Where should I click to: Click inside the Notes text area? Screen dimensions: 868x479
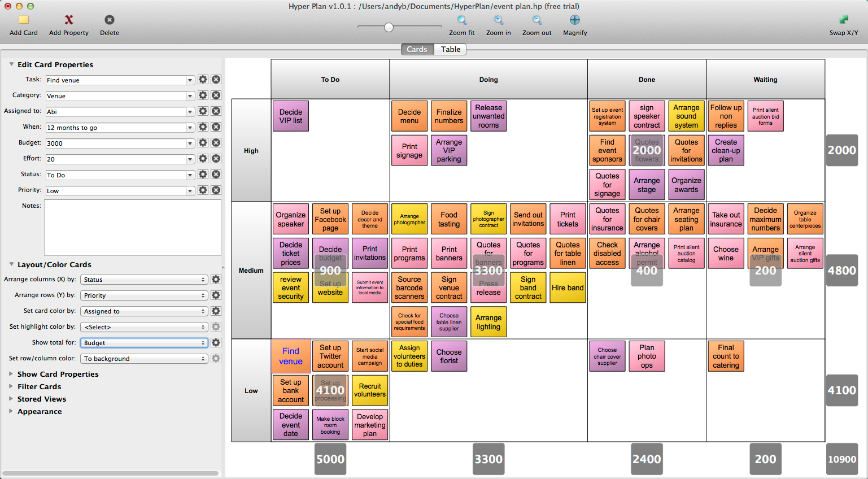[133, 228]
